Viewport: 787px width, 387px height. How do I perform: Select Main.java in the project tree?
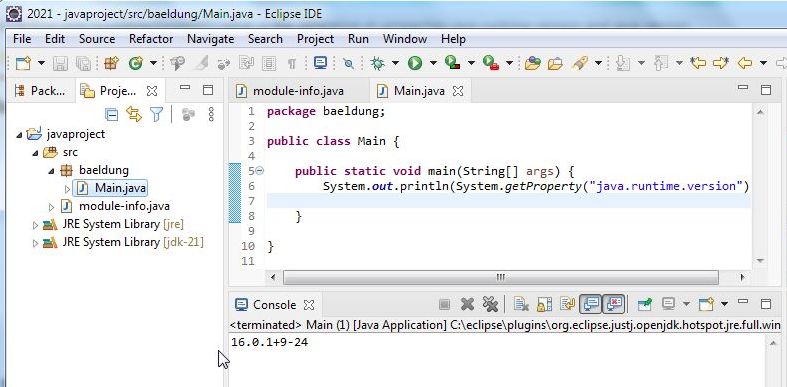[x=120, y=188]
